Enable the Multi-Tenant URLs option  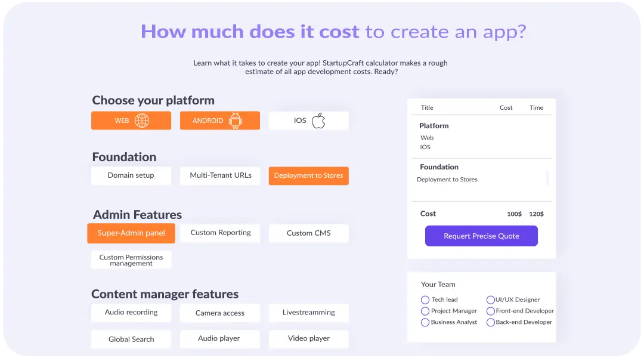click(x=220, y=175)
